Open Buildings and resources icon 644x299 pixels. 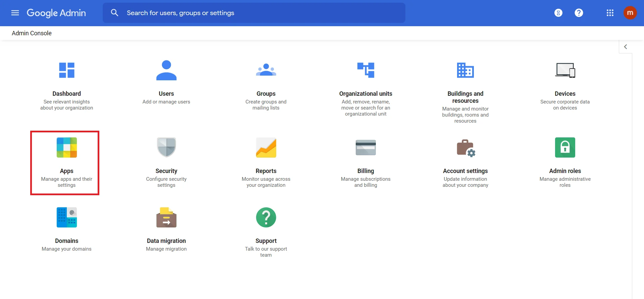[465, 70]
